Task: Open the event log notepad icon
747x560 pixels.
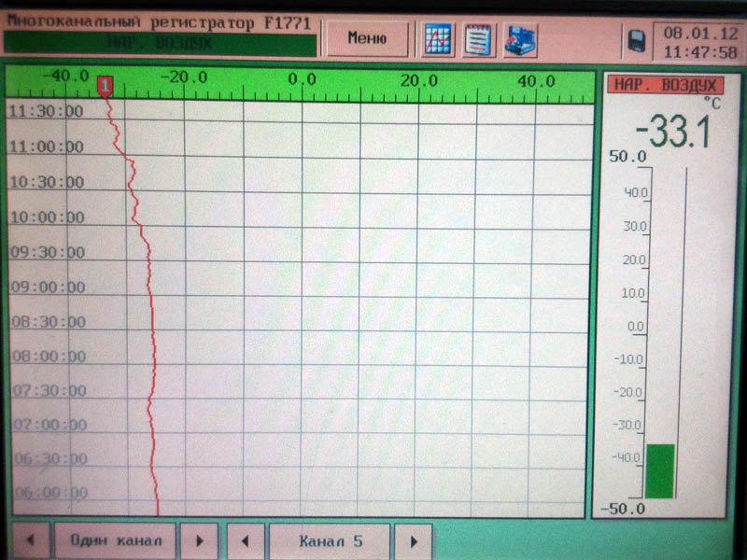Action: point(480,39)
